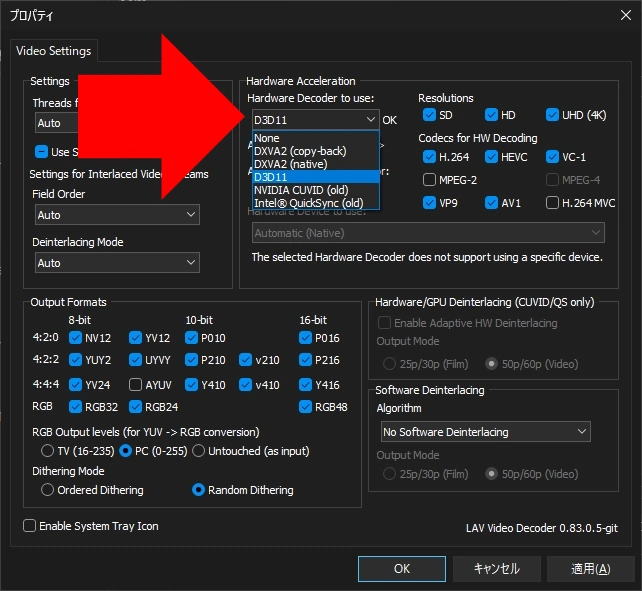Click the キャンセル (Cancel) button

pos(496,569)
